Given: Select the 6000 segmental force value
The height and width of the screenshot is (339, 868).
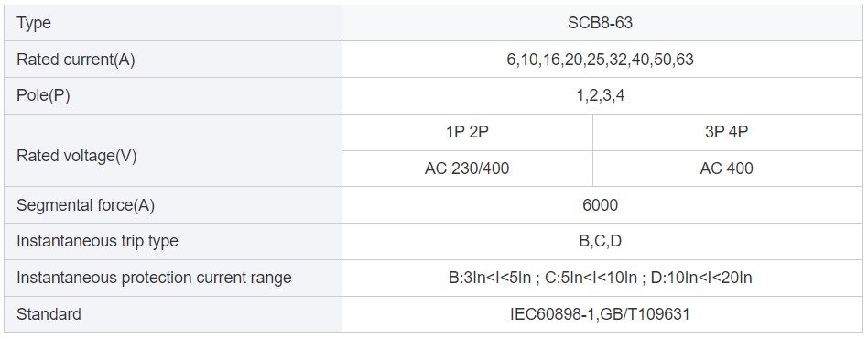Looking at the screenshot, I should (x=600, y=205).
